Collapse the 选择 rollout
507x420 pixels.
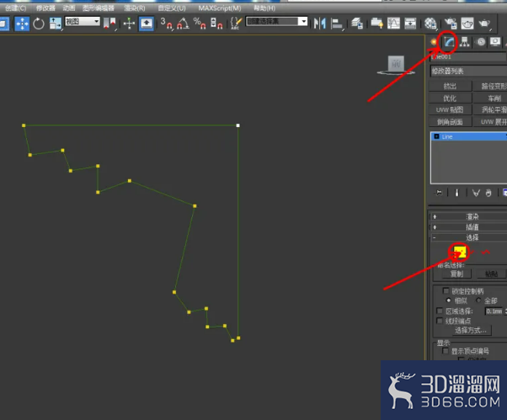tap(468, 238)
